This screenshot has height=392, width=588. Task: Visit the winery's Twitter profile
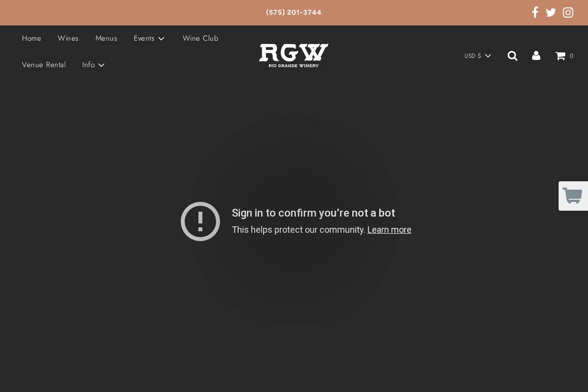(x=551, y=12)
